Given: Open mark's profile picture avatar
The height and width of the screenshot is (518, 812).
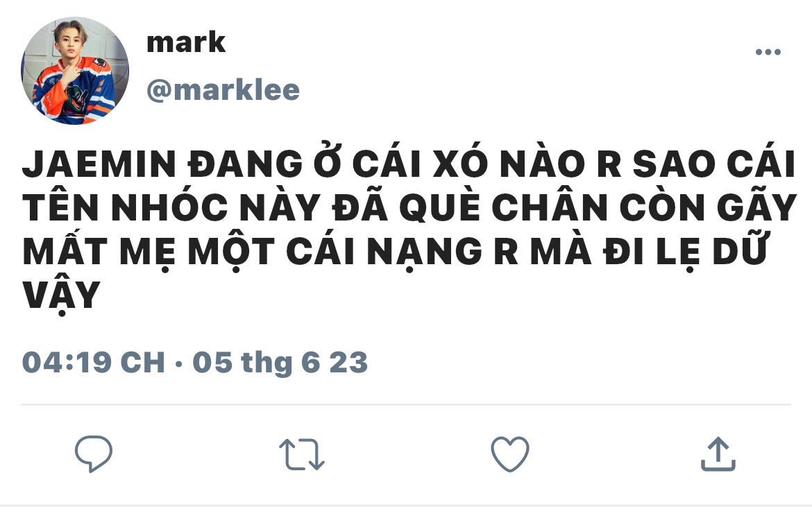Looking at the screenshot, I should (x=74, y=71).
